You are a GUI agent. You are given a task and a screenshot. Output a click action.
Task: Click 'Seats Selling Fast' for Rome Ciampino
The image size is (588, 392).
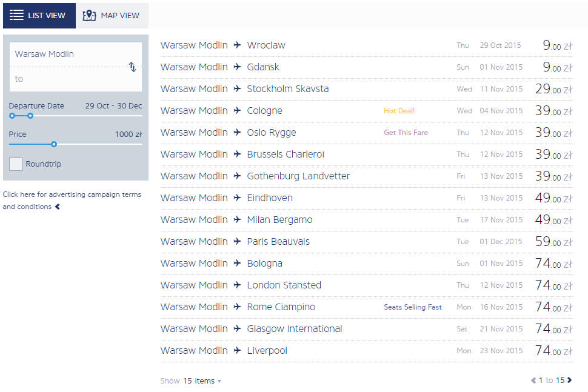412,307
